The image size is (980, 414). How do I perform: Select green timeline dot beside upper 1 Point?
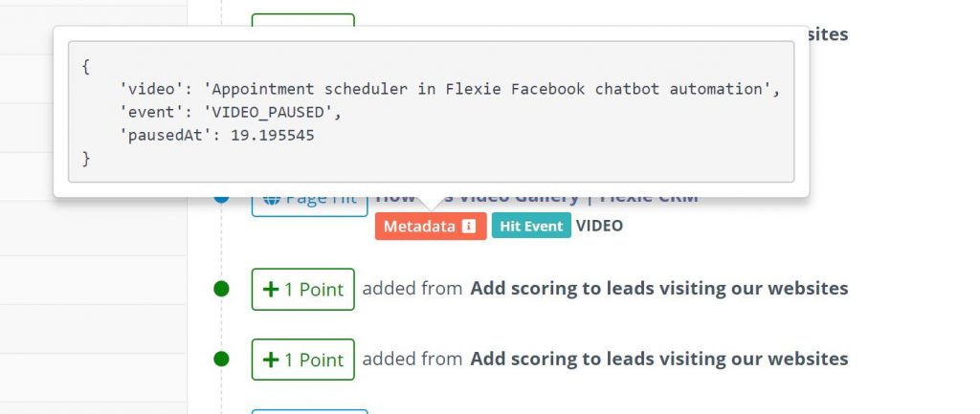pyautogui.click(x=221, y=289)
